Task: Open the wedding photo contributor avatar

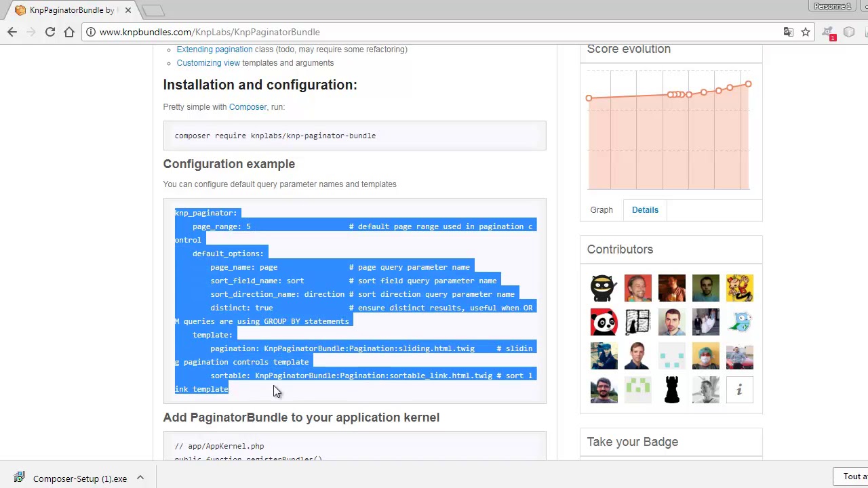Action: 705,322
